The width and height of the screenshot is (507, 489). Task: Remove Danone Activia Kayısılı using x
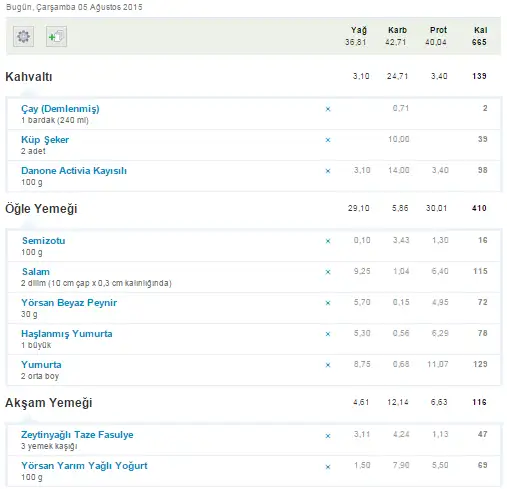(x=328, y=171)
